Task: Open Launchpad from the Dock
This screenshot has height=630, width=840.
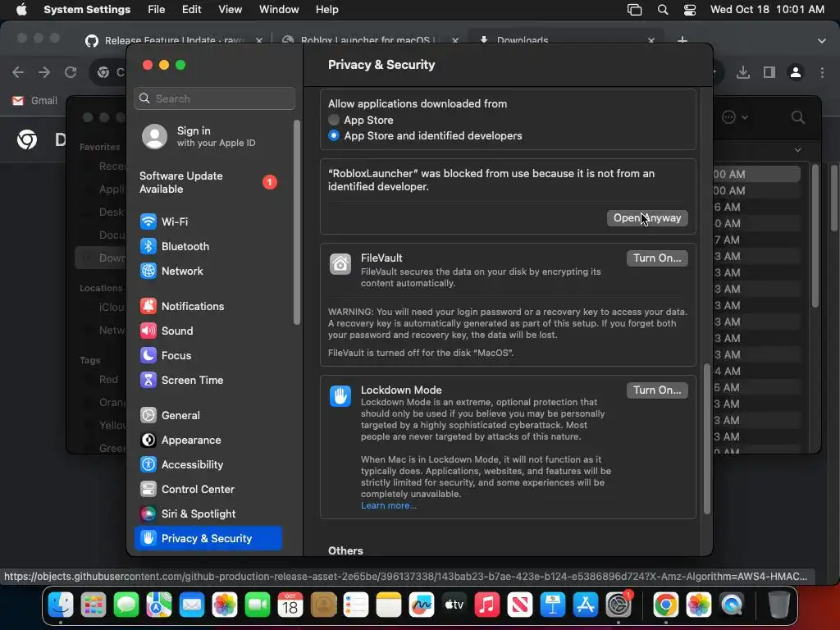Action: pyautogui.click(x=94, y=605)
